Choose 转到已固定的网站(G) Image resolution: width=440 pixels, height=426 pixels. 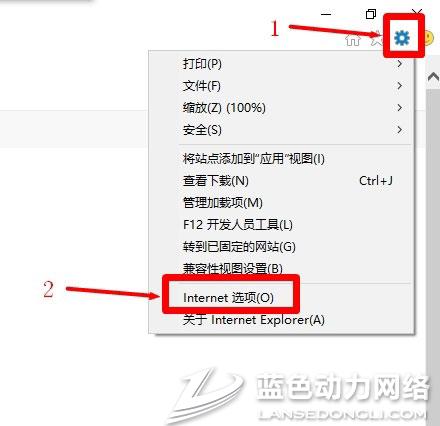tap(281, 247)
